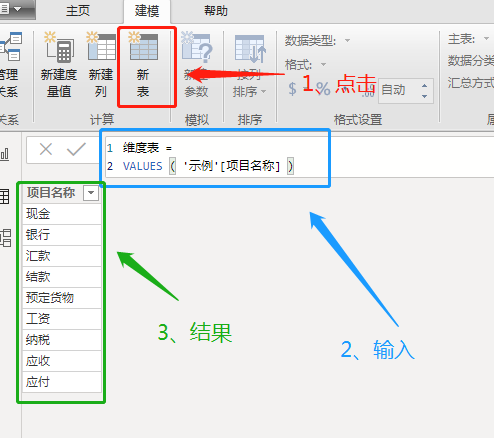Image resolution: width=494 pixels, height=438 pixels.
Task: Open the 主页 ribbon tab
Action: [x=78, y=11]
